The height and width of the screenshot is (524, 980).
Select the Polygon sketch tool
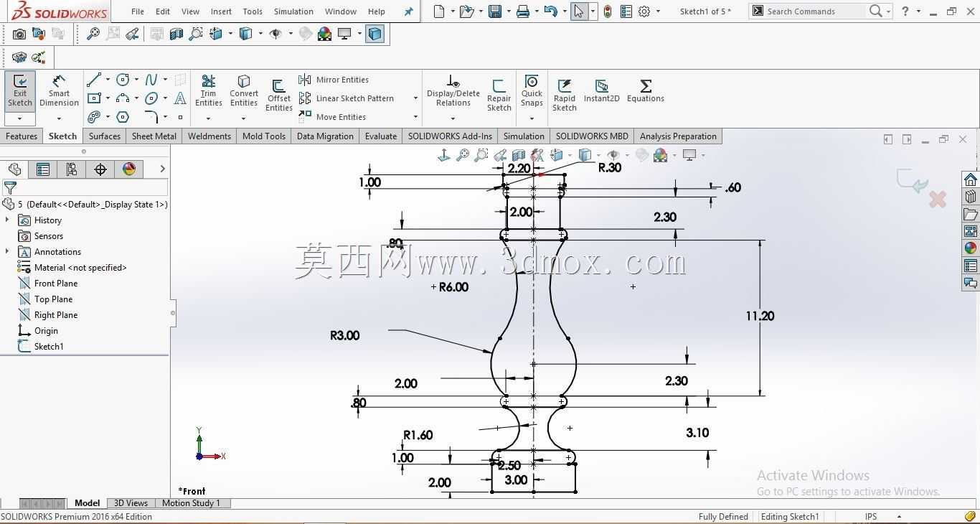[x=123, y=117]
